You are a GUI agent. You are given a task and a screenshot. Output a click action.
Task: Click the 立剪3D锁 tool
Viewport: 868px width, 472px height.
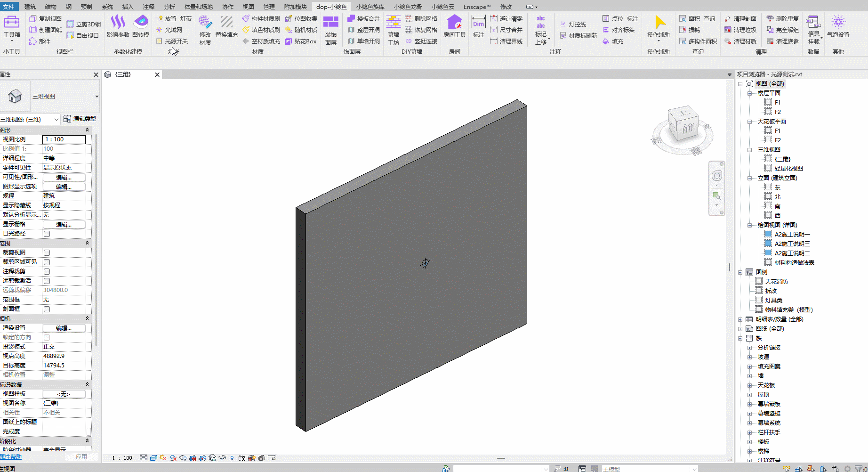tap(84, 24)
